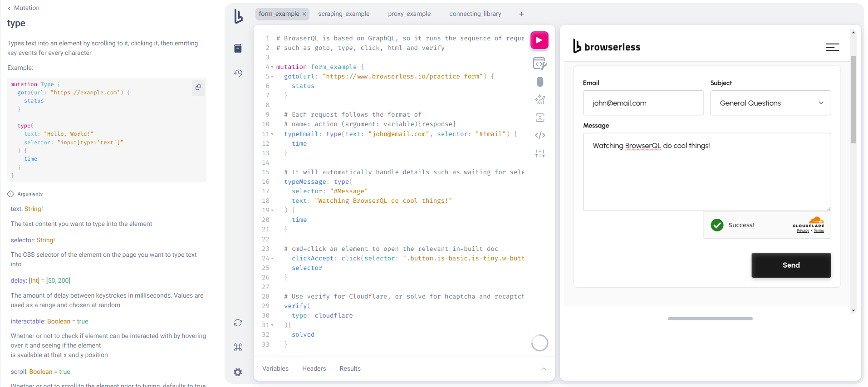The height and width of the screenshot is (387, 868).
Task: Click the Browserless logo in editor sidebar
Action: click(x=238, y=16)
